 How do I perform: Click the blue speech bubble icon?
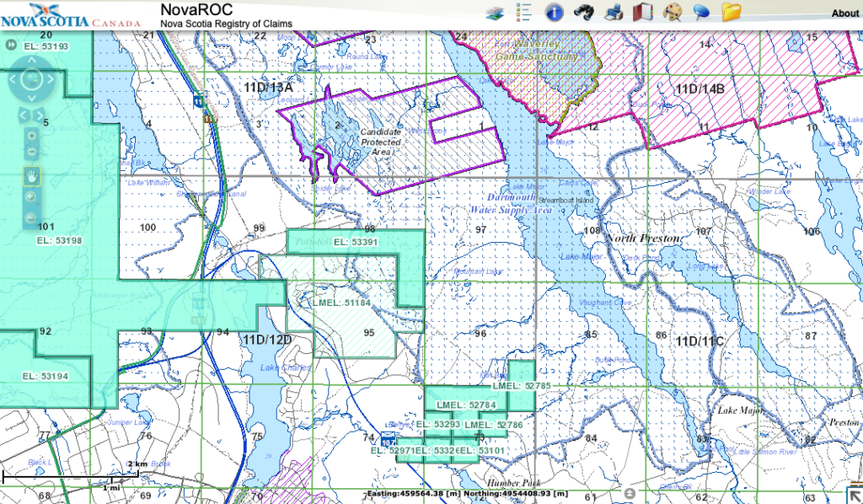701,12
